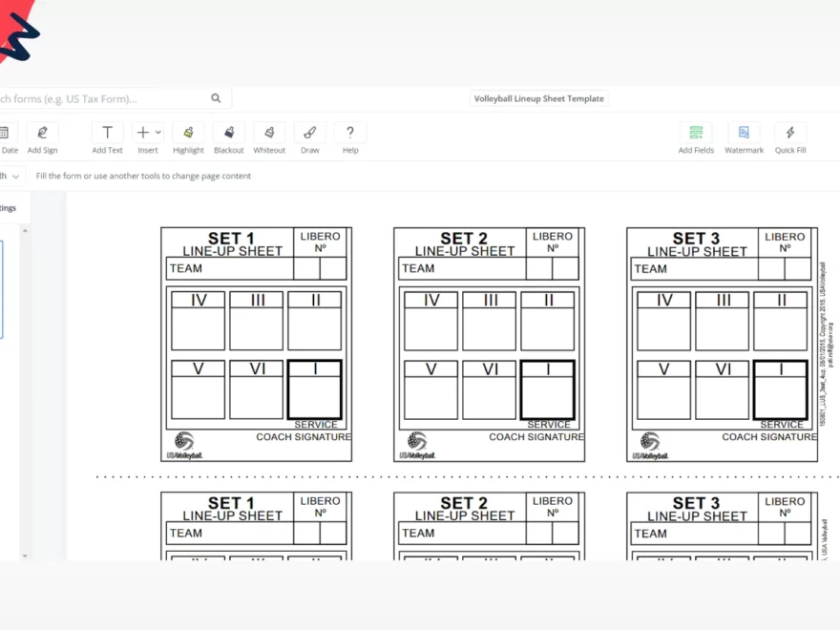Open the Add Sign tool
The width and height of the screenshot is (840, 630).
[42, 138]
